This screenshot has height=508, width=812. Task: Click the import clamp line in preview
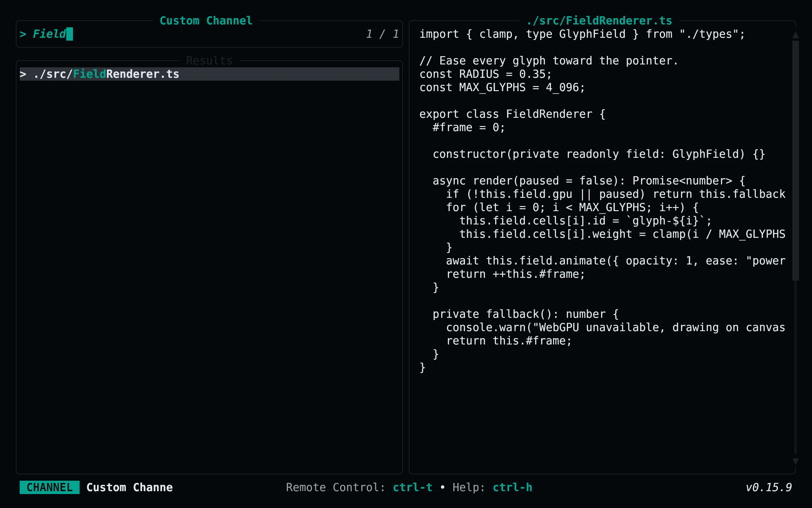pyautogui.click(x=582, y=34)
